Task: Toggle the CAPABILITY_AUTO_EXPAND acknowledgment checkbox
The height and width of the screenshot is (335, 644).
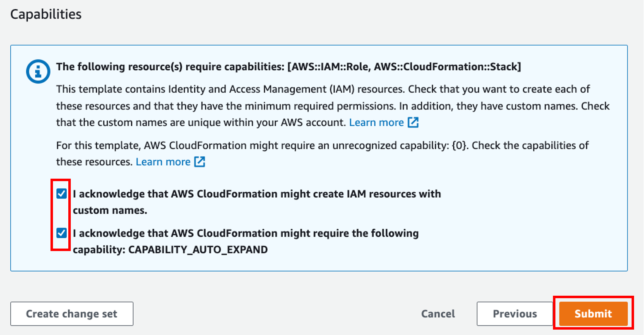Action: pyautogui.click(x=62, y=233)
